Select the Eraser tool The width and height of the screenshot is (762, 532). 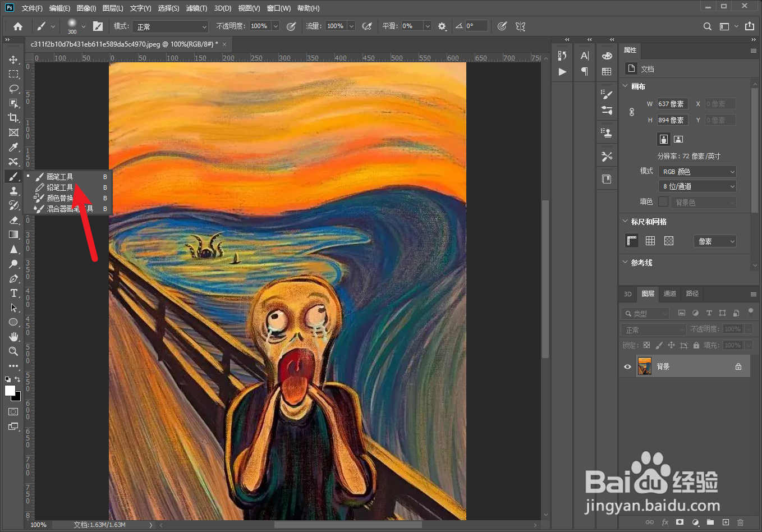point(13,220)
